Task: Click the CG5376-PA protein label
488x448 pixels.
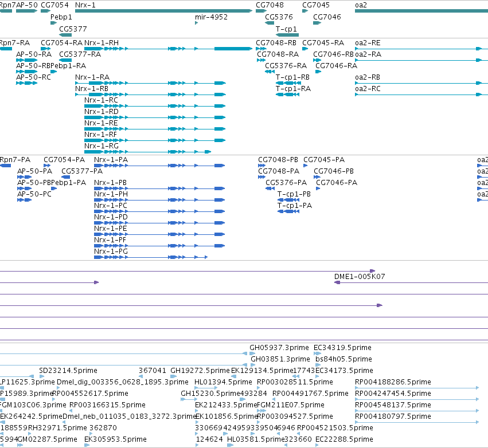Action: pyautogui.click(x=286, y=183)
